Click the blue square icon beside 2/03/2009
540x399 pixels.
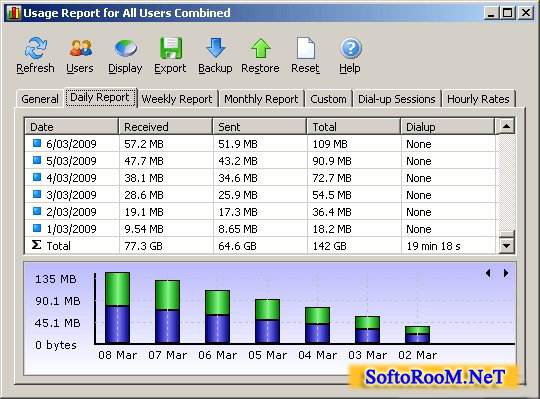click(x=37, y=211)
